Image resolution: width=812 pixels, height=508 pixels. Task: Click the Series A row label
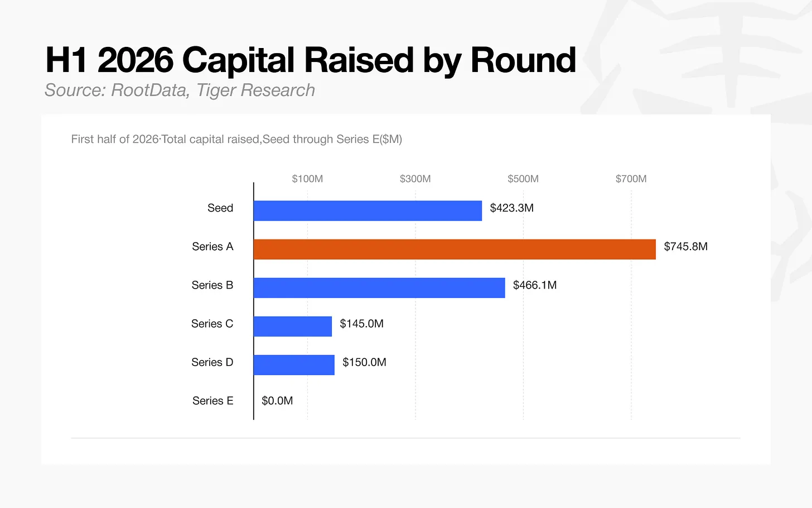[212, 247]
